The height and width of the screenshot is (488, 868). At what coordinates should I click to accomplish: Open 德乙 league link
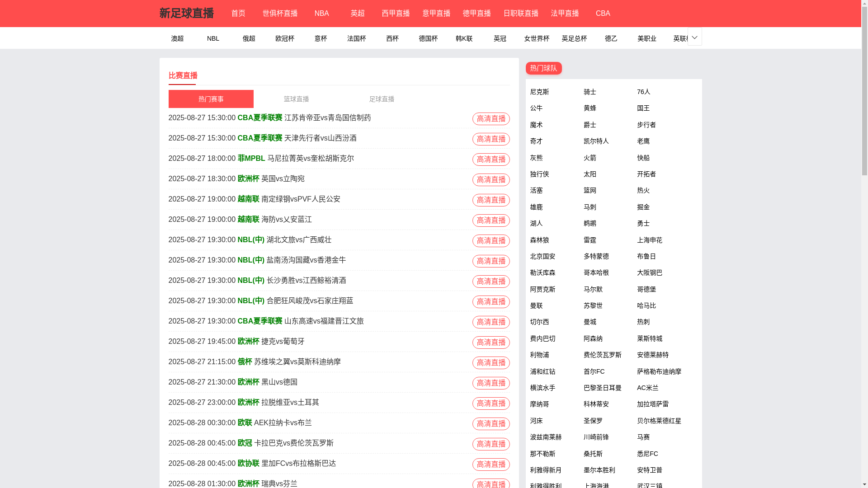coord(611,38)
